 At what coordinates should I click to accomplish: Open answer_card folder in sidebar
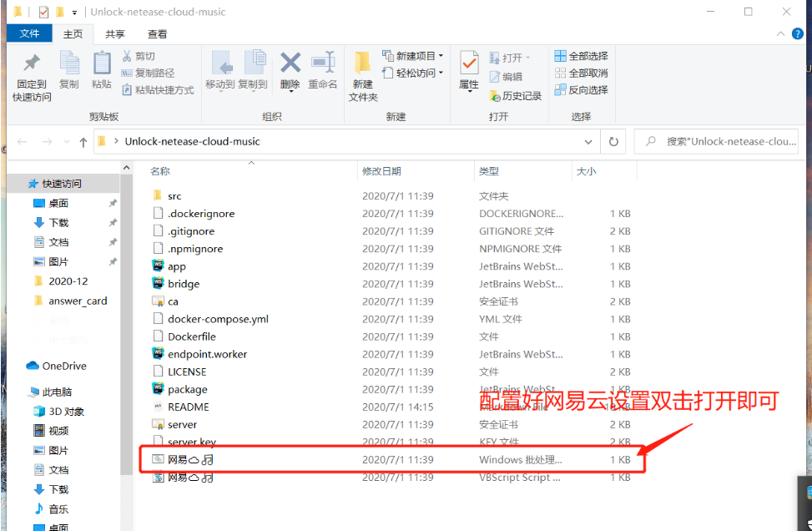click(x=71, y=301)
